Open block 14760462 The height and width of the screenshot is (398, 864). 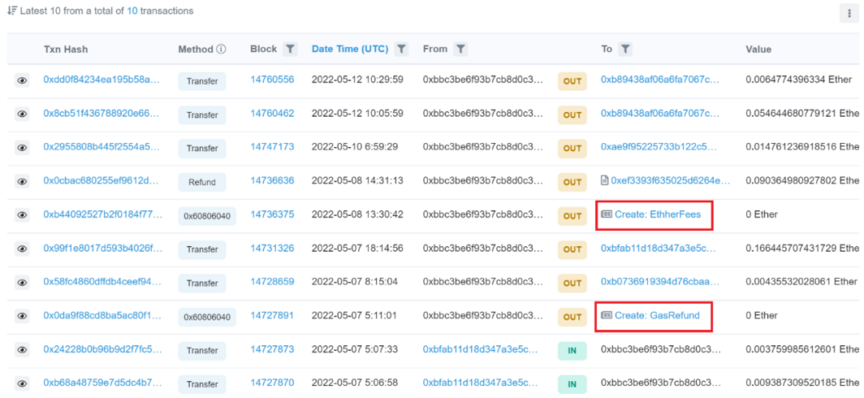(272, 114)
